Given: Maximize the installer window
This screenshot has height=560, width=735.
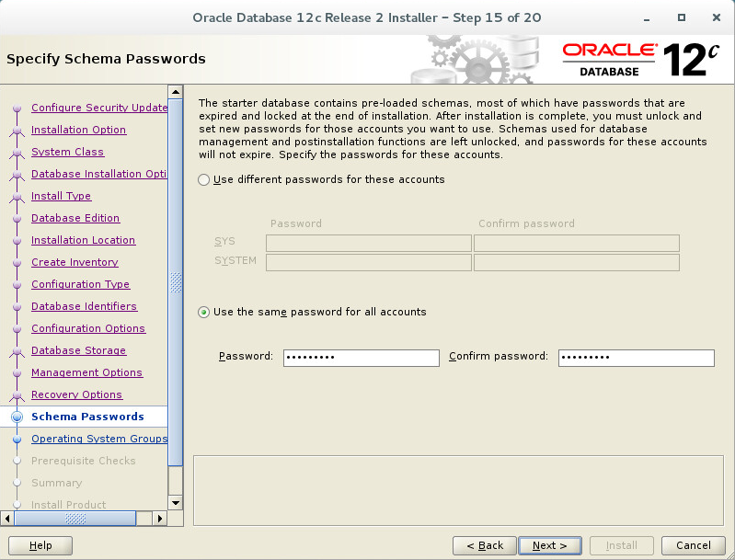Looking at the screenshot, I should (x=682, y=17).
